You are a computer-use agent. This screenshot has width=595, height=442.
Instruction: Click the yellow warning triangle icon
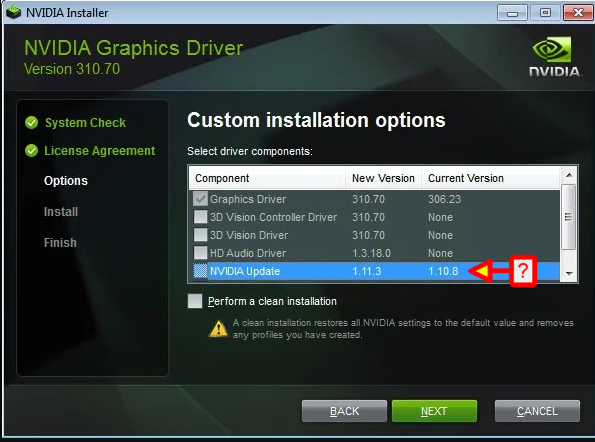218,329
